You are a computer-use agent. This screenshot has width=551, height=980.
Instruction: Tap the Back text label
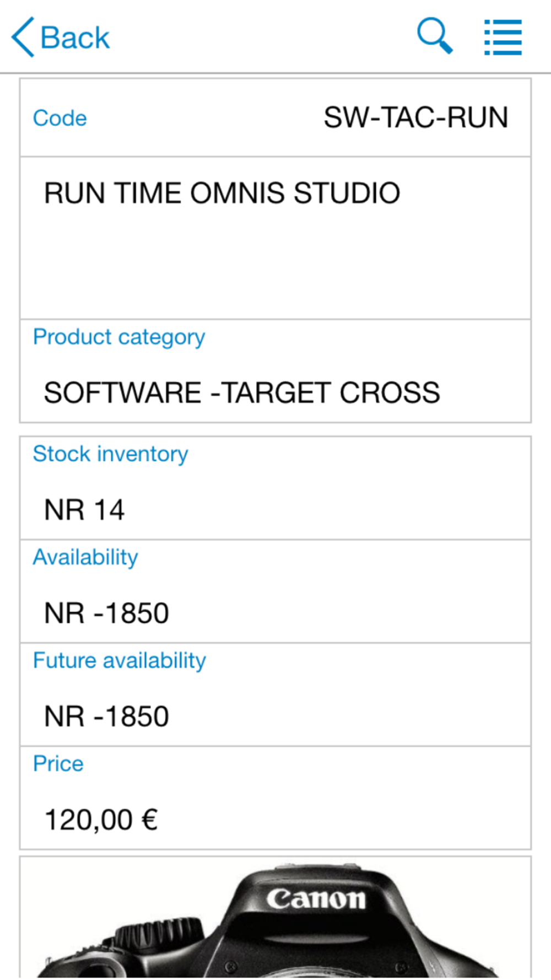(x=75, y=38)
